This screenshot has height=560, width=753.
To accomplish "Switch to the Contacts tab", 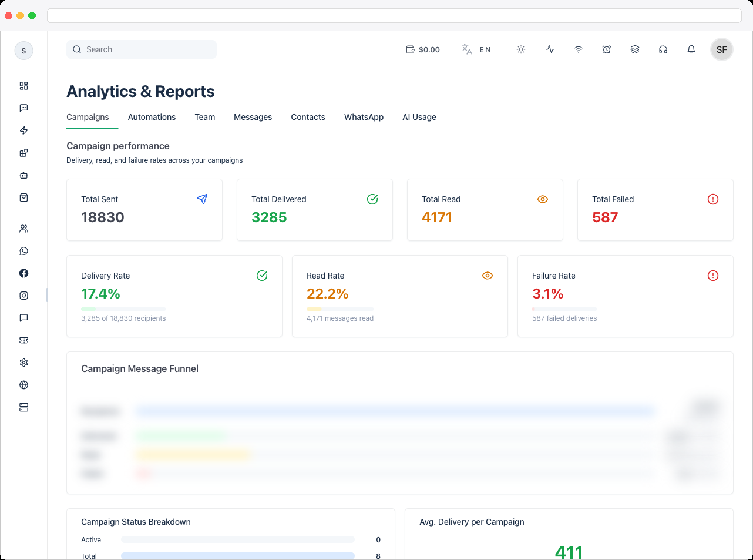I will coord(308,117).
